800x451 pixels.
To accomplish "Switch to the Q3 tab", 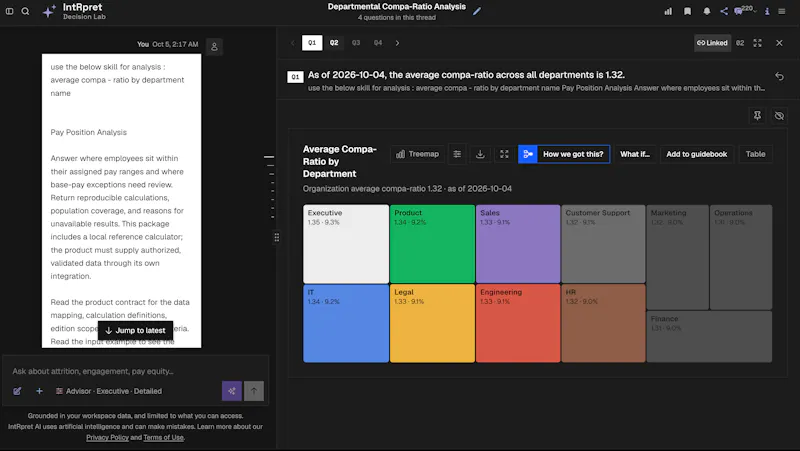I will coord(356,43).
